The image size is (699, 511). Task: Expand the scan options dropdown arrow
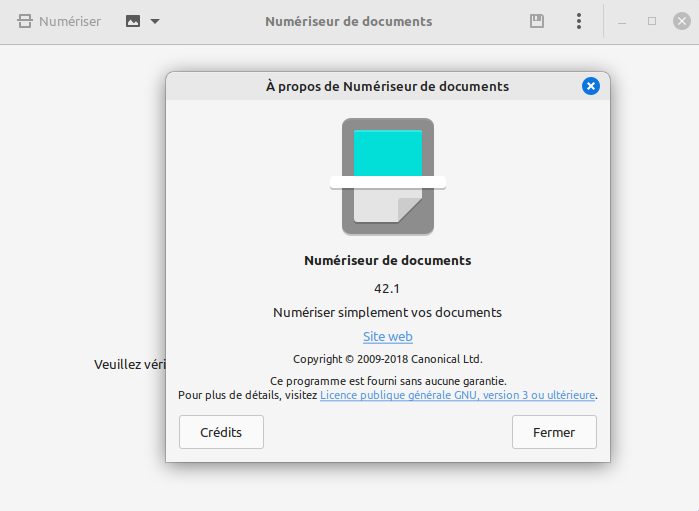pos(155,21)
